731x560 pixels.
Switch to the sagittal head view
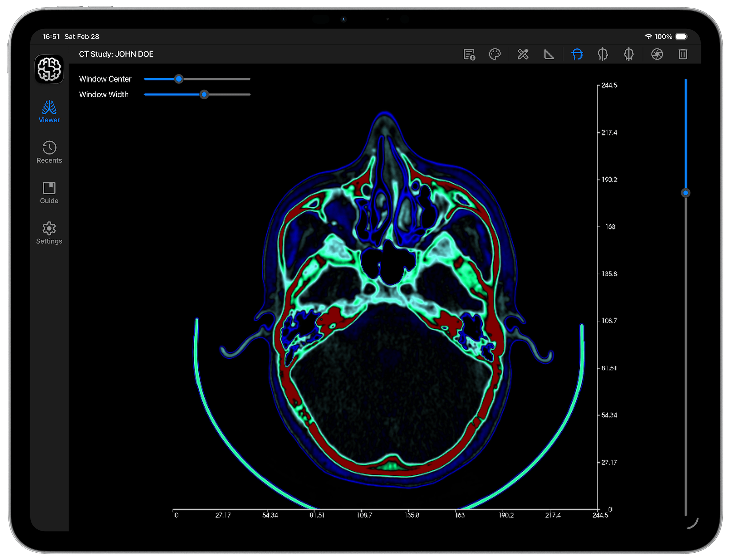point(603,54)
